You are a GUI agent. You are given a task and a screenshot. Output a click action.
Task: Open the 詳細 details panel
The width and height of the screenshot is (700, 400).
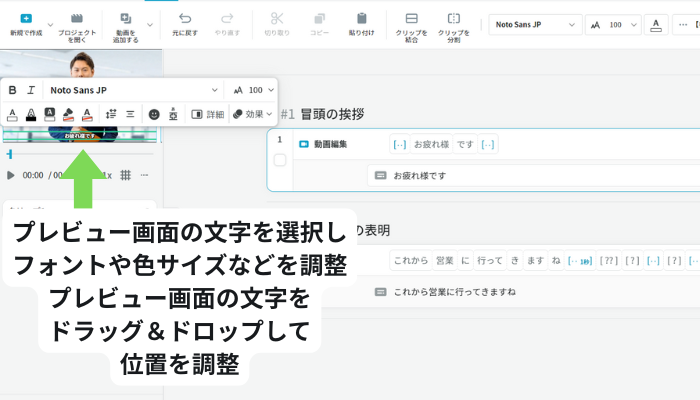(x=208, y=115)
